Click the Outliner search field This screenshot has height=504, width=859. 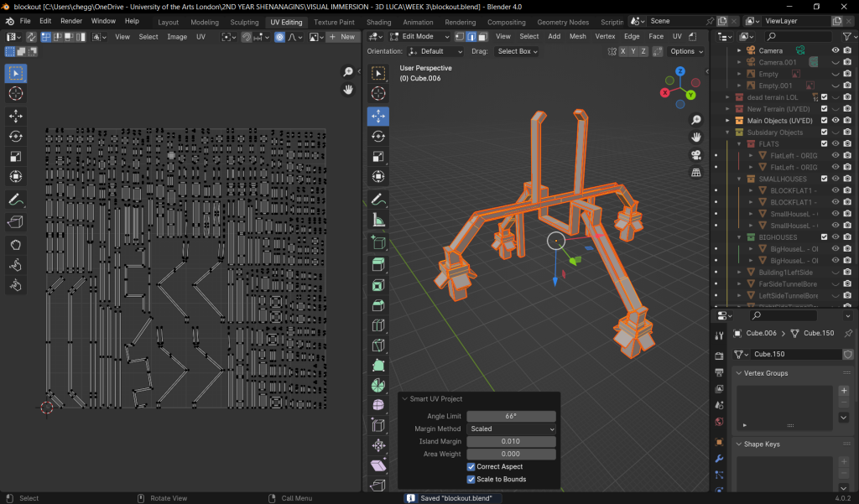click(799, 37)
